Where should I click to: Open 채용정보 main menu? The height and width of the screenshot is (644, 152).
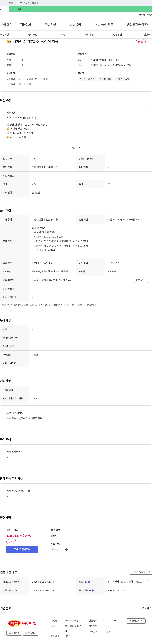tap(26, 24)
